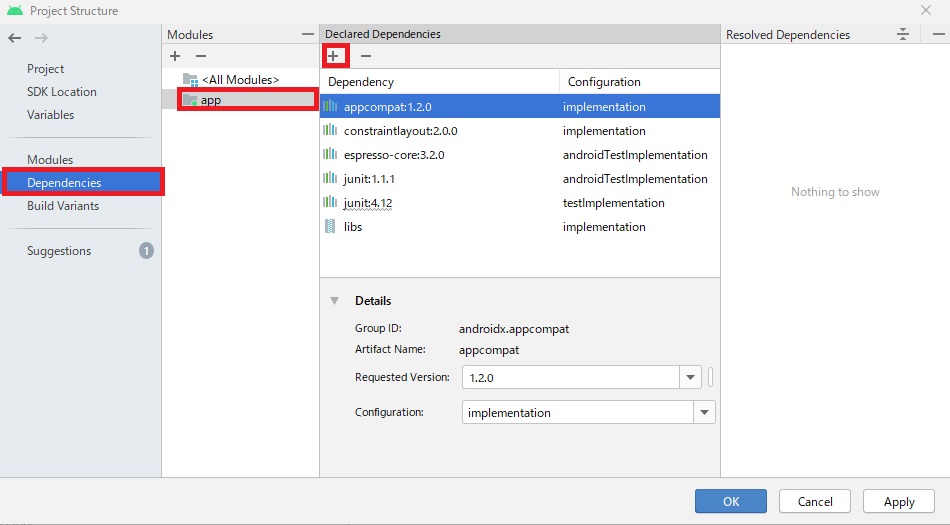The width and height of the screenshot is (950, 525).
Task: Remove the selected declared dependency
Action: click(x=366, y=56)
